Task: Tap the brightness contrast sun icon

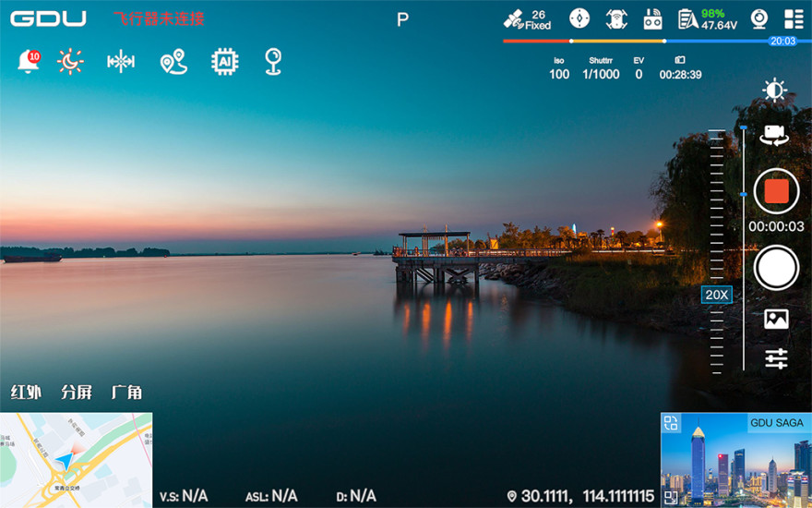Action: 775,91
